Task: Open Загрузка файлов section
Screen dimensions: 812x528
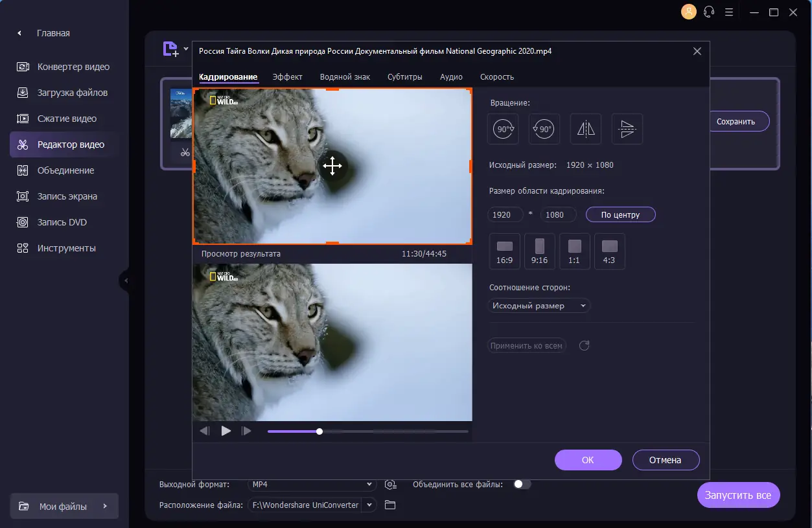Action: tap(64, 93)
